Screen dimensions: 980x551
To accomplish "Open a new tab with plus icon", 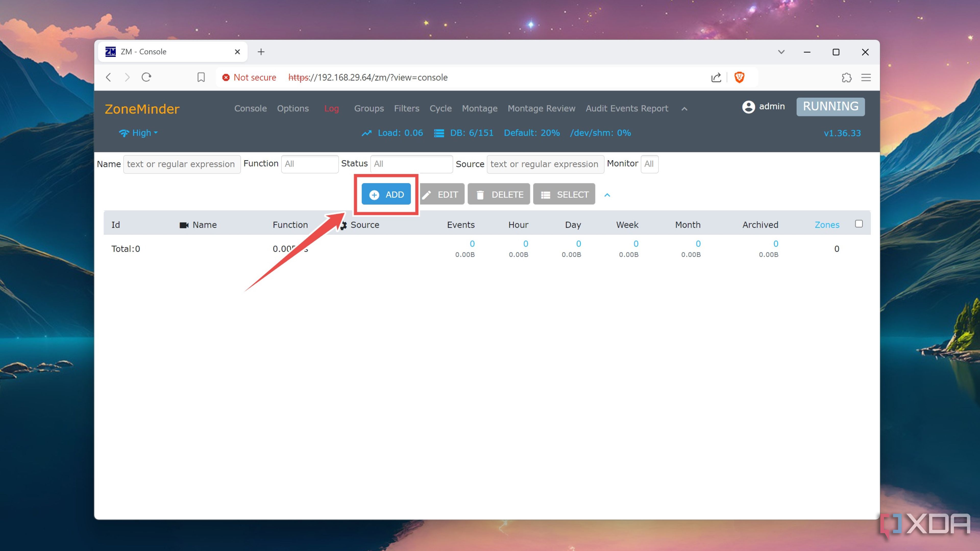I will click(261, 52).
